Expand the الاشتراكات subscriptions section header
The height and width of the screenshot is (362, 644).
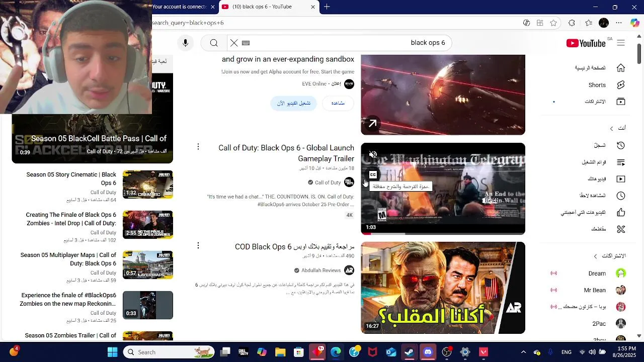click(610, 256)
